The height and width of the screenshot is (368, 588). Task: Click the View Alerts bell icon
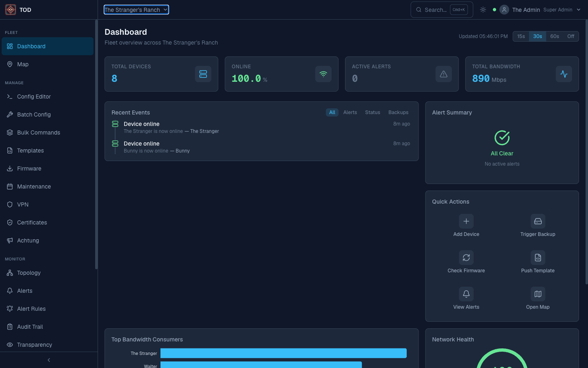466,294
